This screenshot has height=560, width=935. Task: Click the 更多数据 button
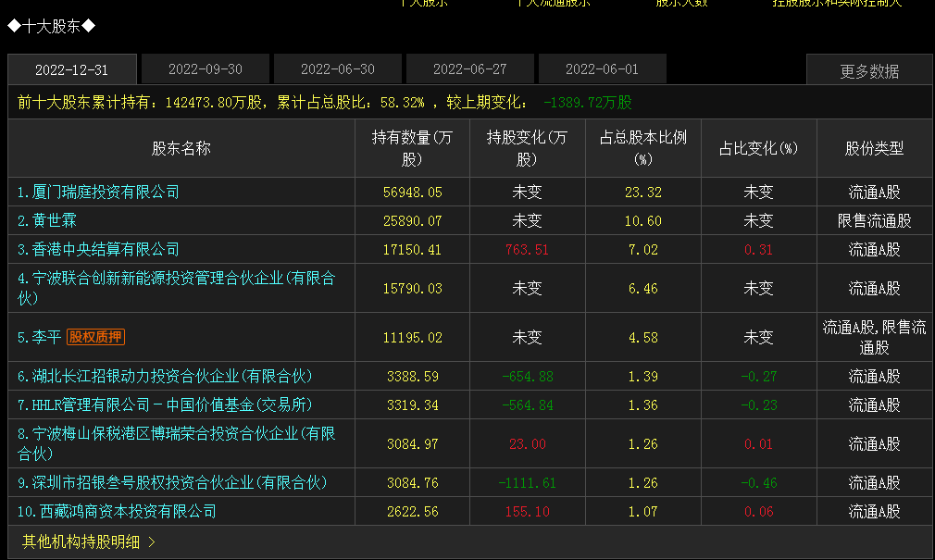869,71
